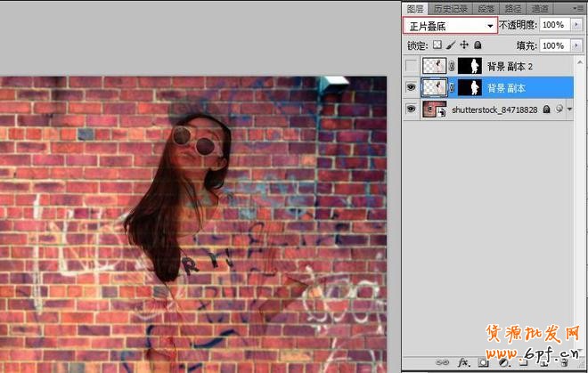Click the opacity 100% value field
This screenshot has width=588, height=373.
click(551, 26)
